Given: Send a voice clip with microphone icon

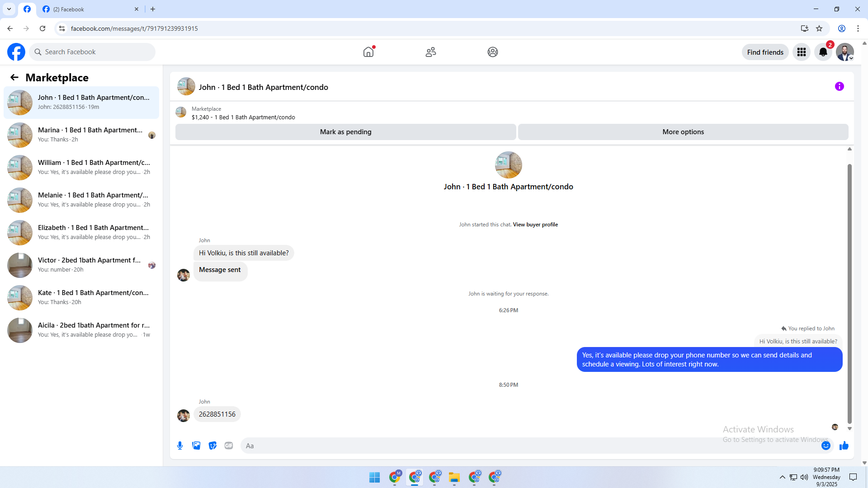Looking at the screenshot, I should [x=180, y=446].
